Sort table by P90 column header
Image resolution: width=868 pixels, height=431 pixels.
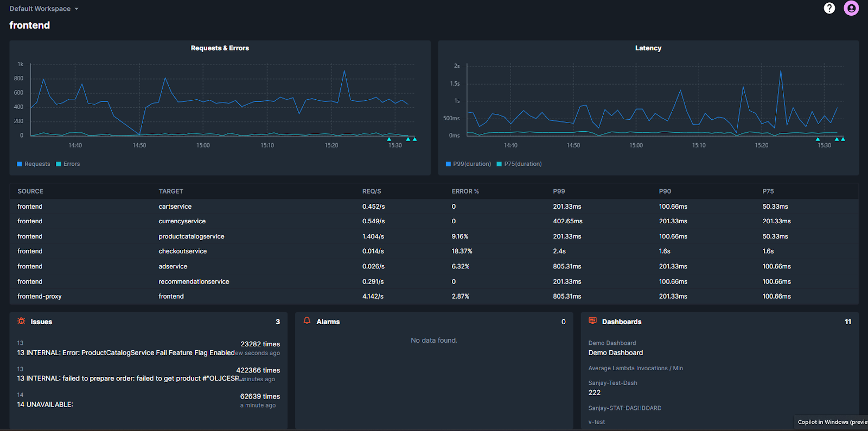click(665, 191)
